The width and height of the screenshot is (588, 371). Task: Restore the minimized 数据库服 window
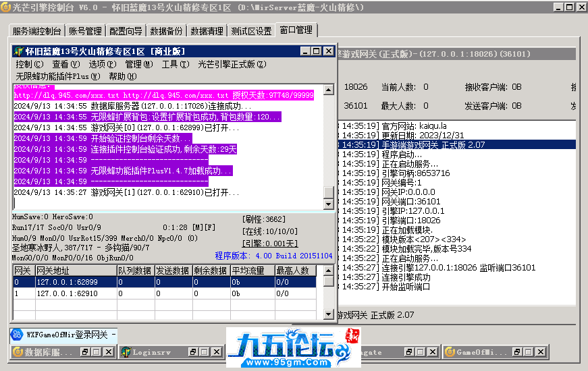(x=85, y=352)
